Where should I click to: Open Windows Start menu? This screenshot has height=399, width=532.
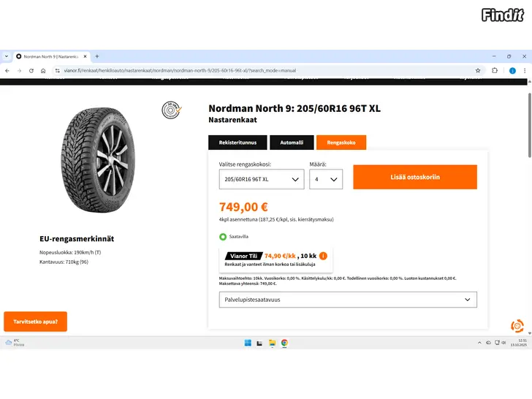pos(247,343)
